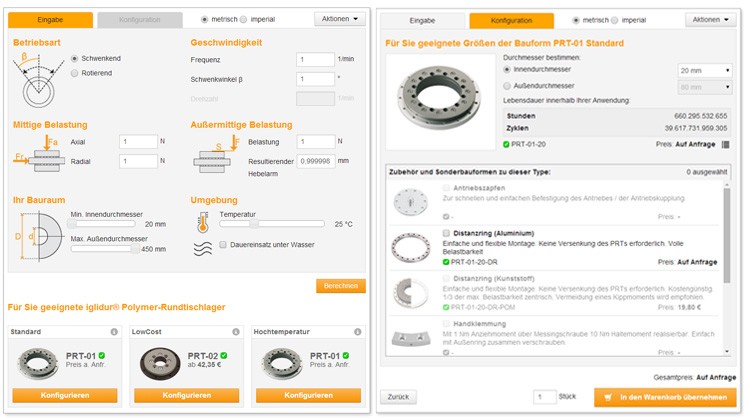This screenshot has height=420, width=747.
Task: Click the grid icon beside Preis Auf Anfrage
Action: coord(726,144)
